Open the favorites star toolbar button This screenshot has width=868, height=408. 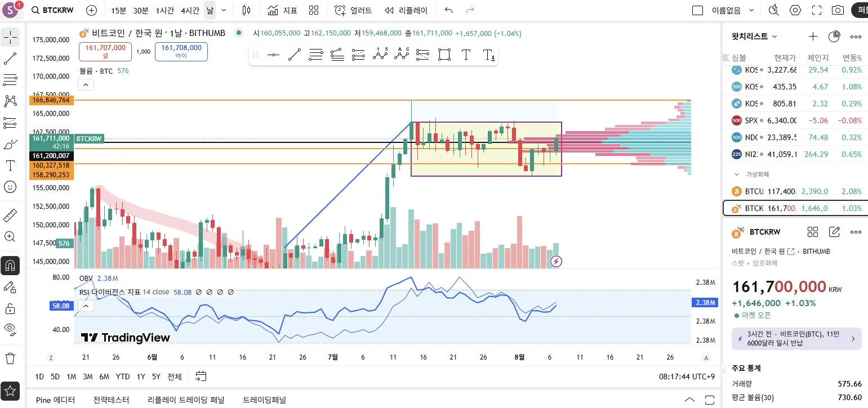point(10,390)
